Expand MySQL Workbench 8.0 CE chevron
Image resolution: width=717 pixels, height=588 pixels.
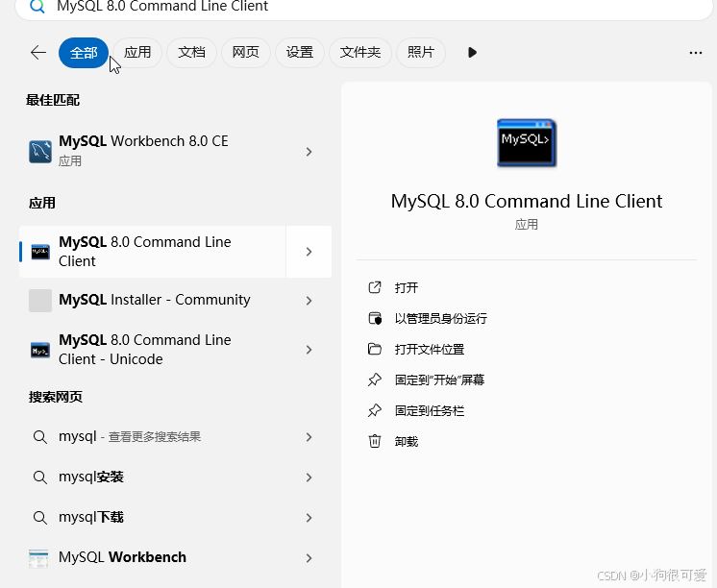(x=309, y=152)
